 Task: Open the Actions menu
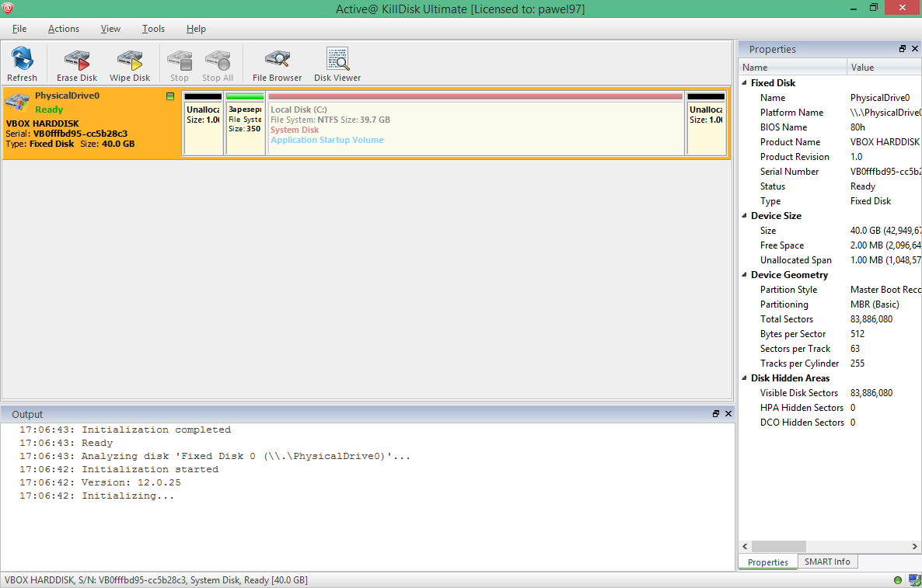tap(64, 29)
